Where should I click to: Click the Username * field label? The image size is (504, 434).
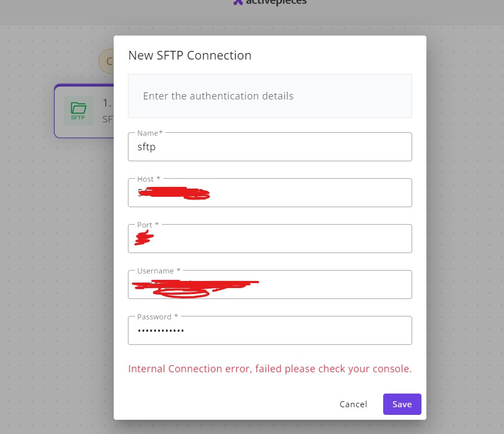pos(159,271)
